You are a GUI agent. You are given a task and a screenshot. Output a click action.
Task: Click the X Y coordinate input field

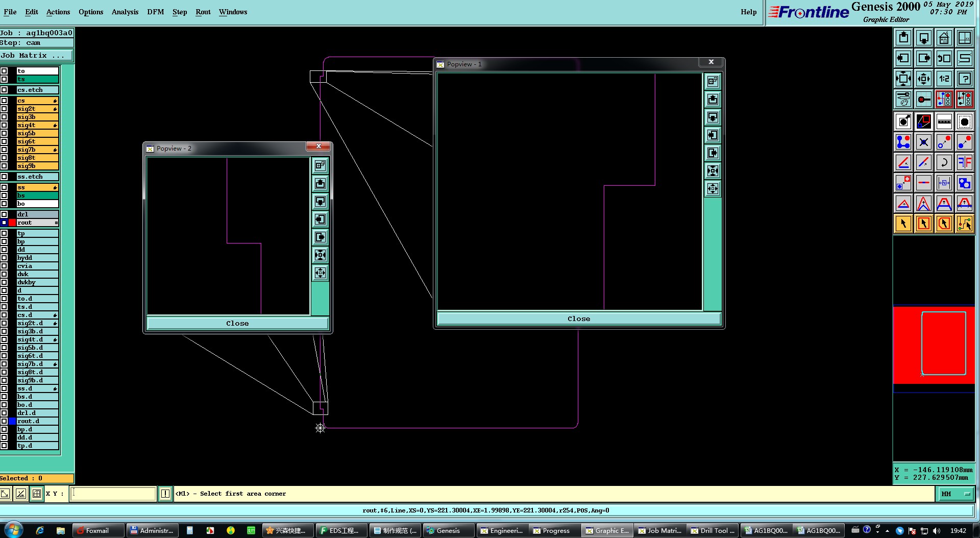coord(113,494)
